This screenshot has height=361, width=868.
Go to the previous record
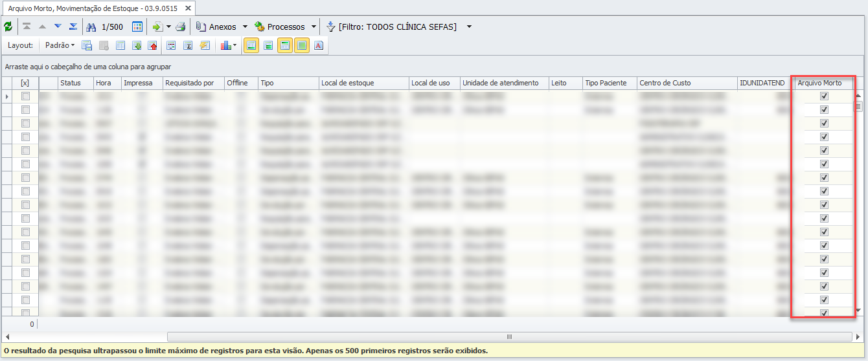coord(42,27)
